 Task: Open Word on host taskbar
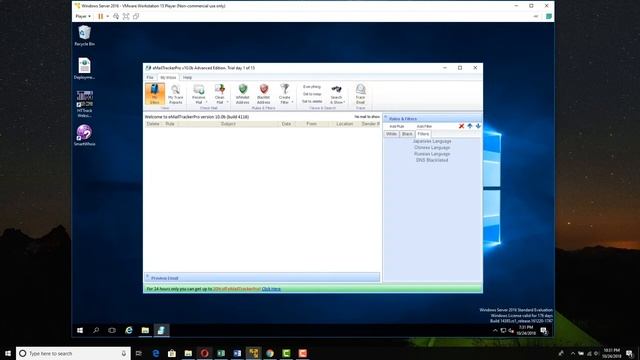coord(237,353)
